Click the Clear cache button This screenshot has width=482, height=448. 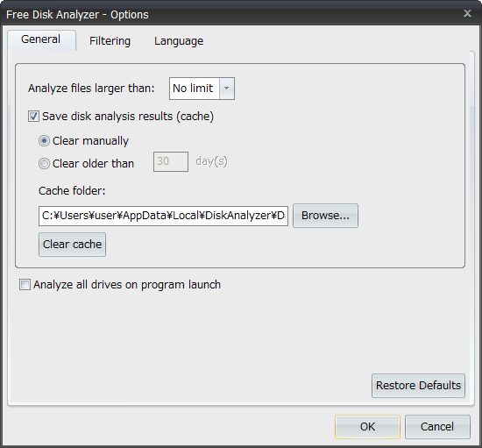(x=72, y=245)
